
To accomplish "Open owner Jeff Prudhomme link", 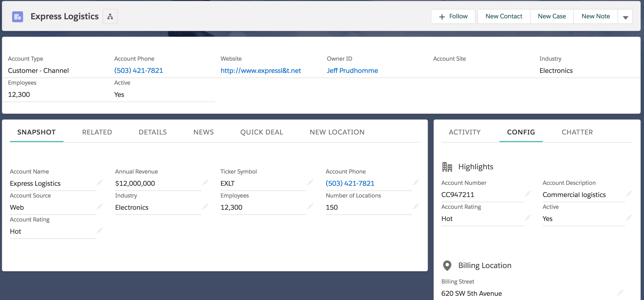I will (x=352, y=71).
